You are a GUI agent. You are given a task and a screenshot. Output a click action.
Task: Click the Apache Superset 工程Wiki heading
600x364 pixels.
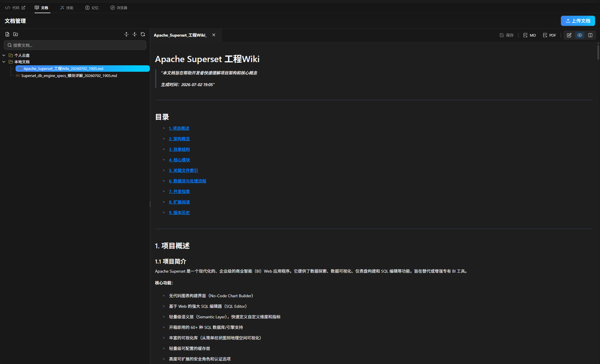[x=207, y=59]
